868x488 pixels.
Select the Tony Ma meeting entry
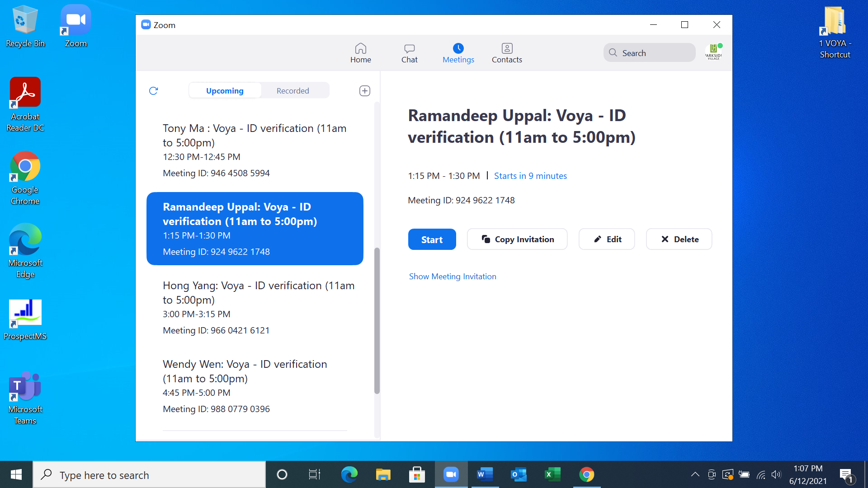point(255,150)
